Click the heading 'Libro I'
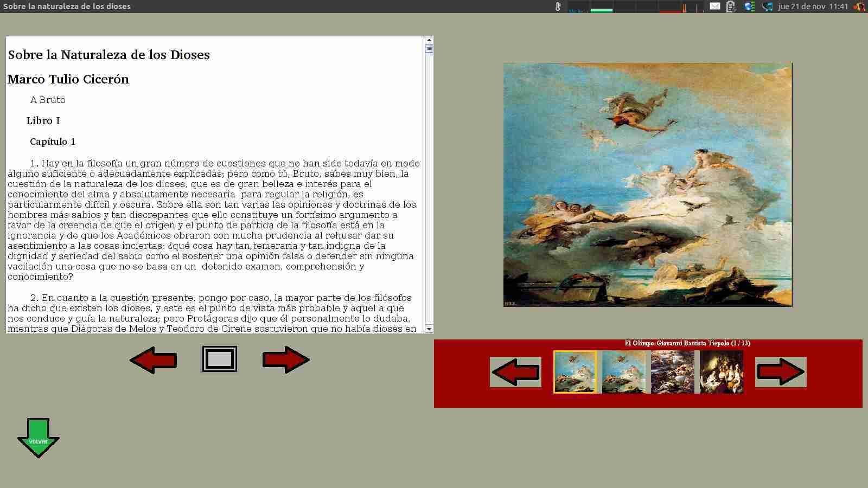868x488 pixels. pos(43,120)
